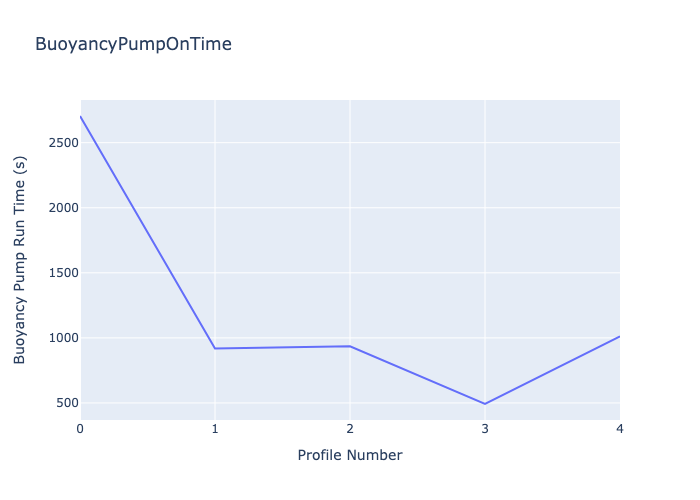The width and height of the screenshot is (700, 500).
Task: Click the rising line segment between profiles 3 and 4
Action: [x=552, y=370]
